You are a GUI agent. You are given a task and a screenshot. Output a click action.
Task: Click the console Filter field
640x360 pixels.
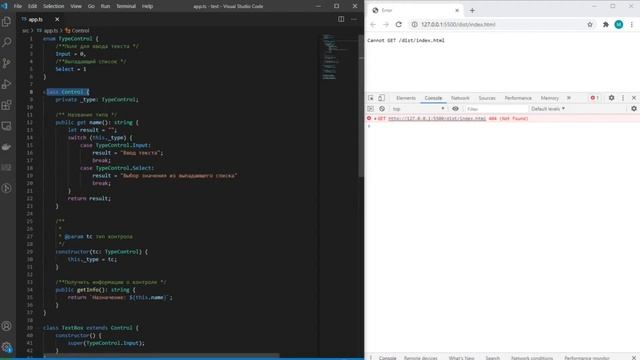[x=496, y=109]
